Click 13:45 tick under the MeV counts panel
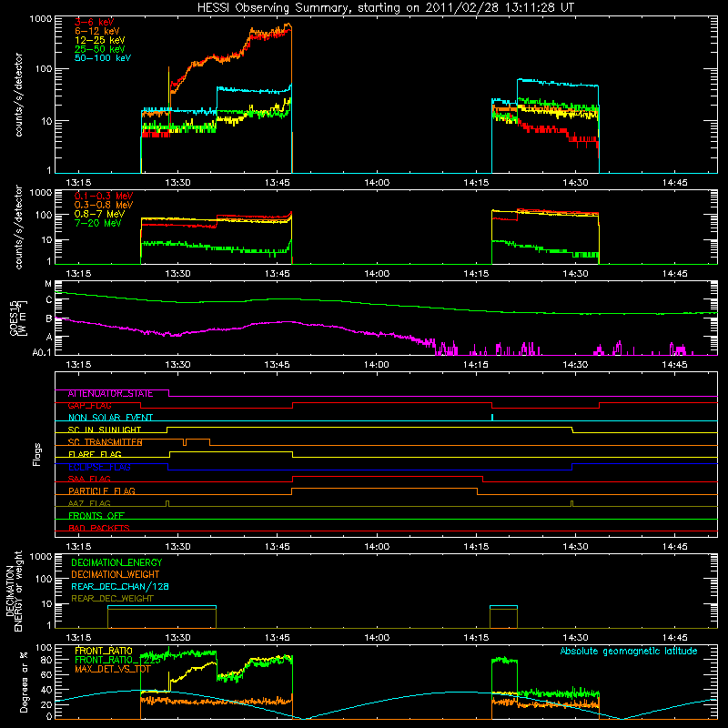728x728 pixels. coord(278,274)
